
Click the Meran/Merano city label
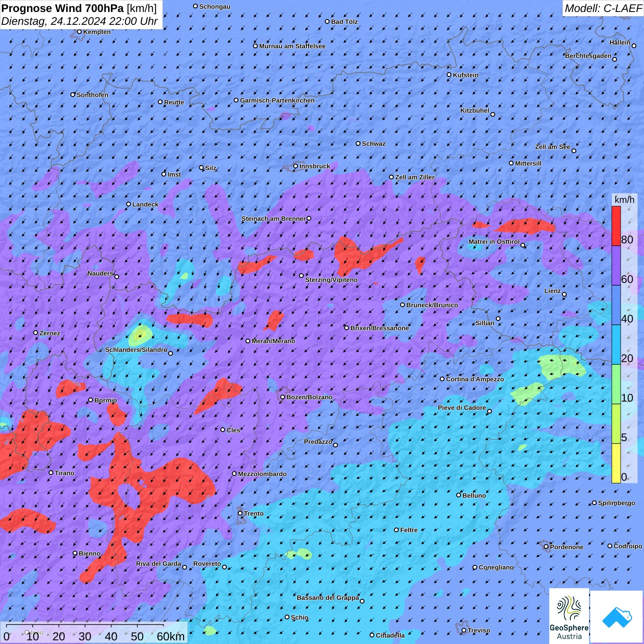[273, 341]
